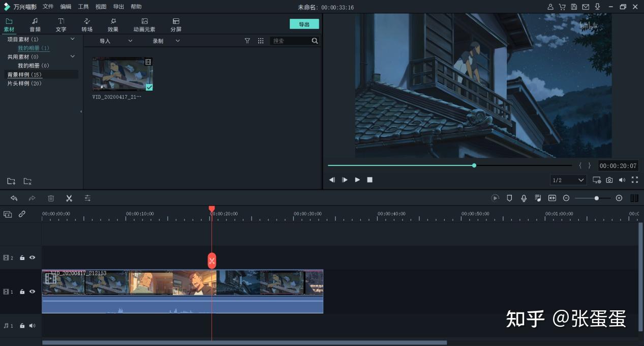Viewport: 644px width, 346px height.
Task: Open the mail message icon
Action: (586, 7)
